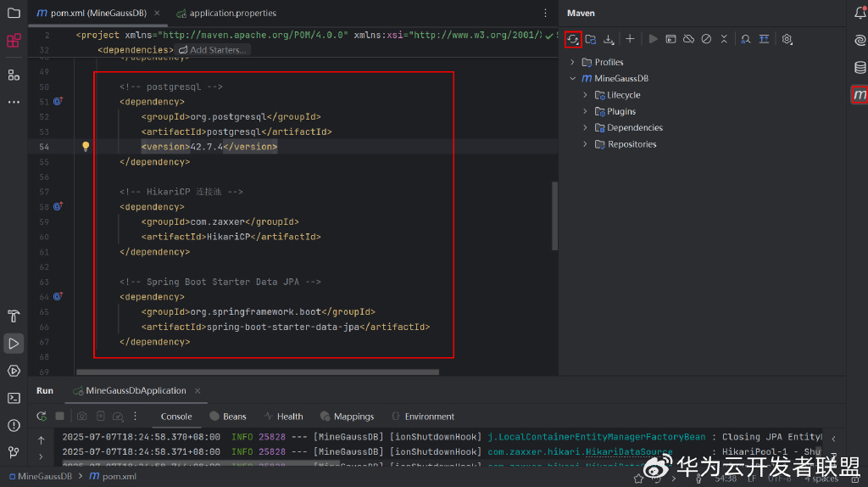Click the blue arrows Maven toolbar icon
The width and height of the screenshot is (868, 487).
pos(764,39)
